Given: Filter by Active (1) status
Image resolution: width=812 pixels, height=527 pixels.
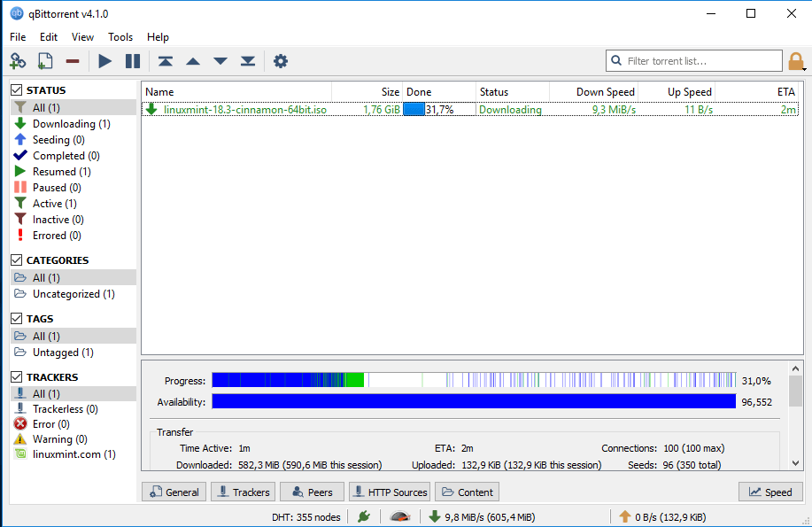Looking at the screenshot, I should coord(73,204).
